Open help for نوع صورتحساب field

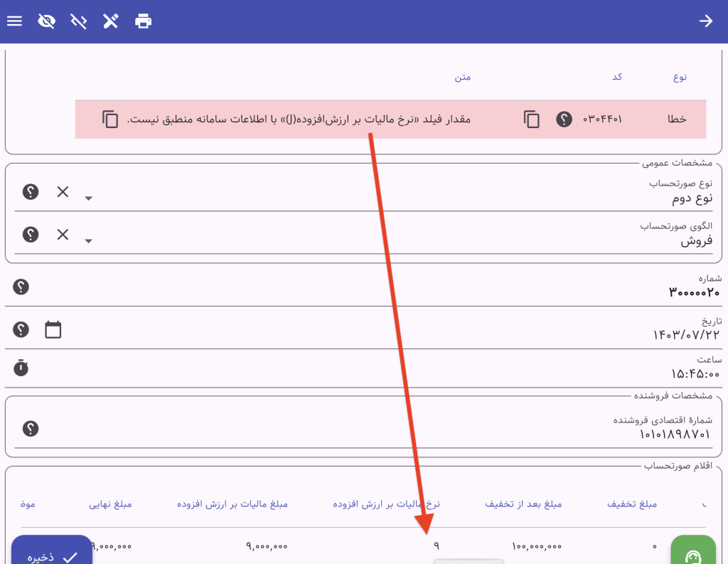[x=31, y=192]
